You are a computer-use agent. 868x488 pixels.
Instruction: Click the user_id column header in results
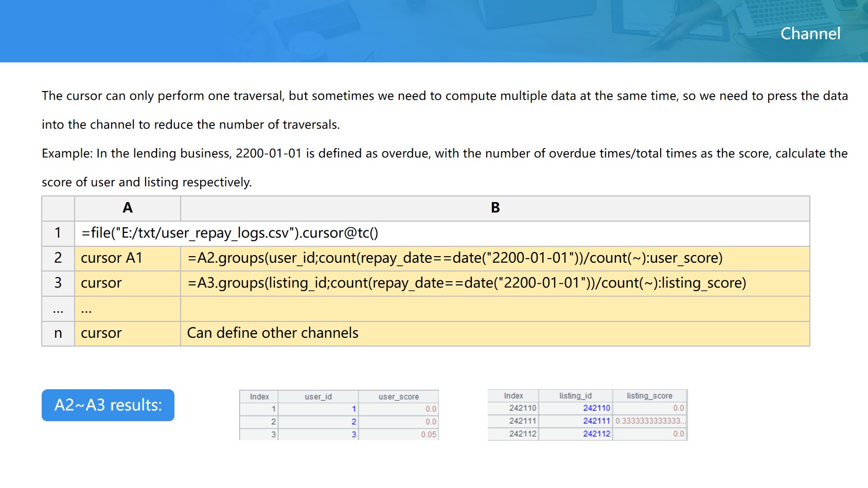318,396
